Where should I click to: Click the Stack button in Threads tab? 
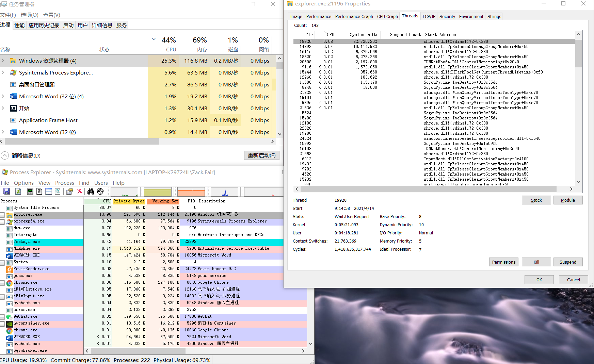536,200
